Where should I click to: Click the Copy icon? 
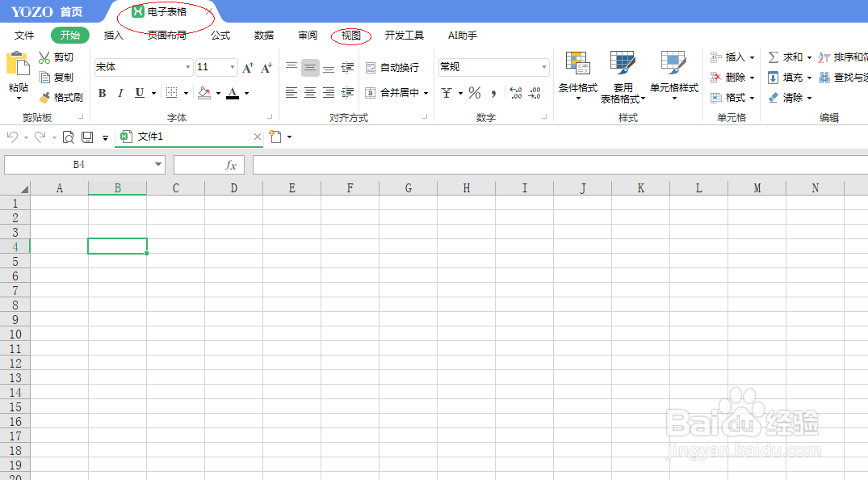pos(45,78)
